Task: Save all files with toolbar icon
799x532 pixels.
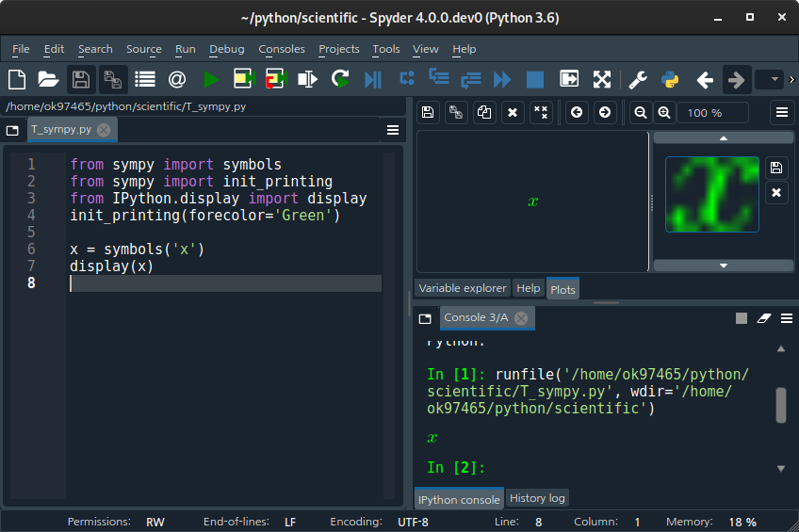Action: coord(113,80)
